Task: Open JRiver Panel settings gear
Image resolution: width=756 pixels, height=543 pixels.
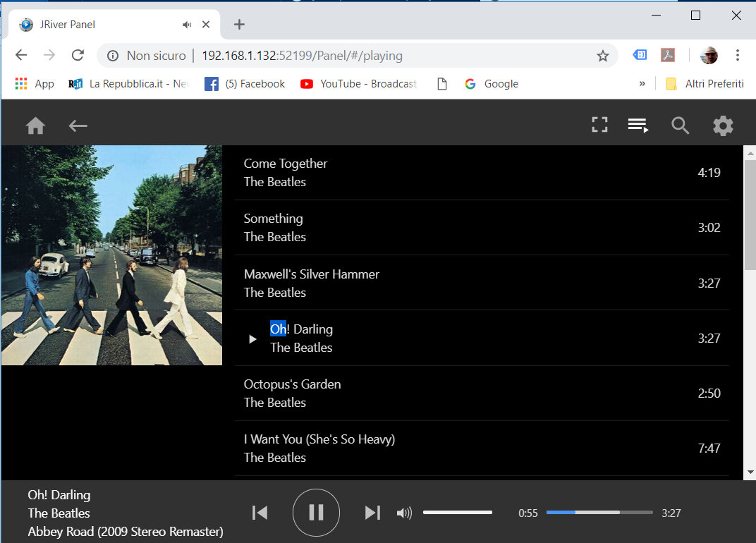Action: tap(723, 126)
